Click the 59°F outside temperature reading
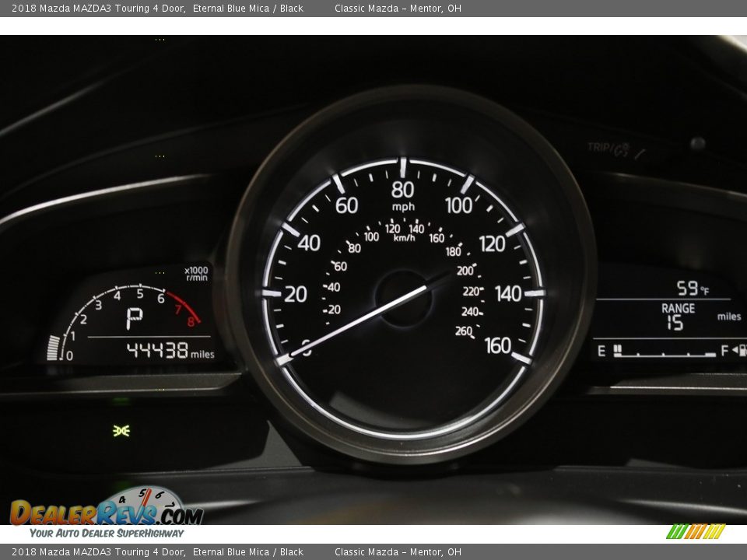Image resolution: width=747 pixels, height=560 pixels. (x=692, y=289)
